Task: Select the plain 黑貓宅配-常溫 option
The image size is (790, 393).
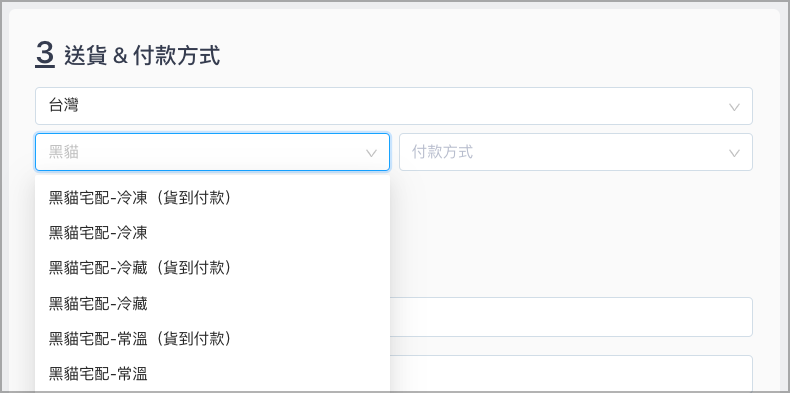Action: point(212,374)
